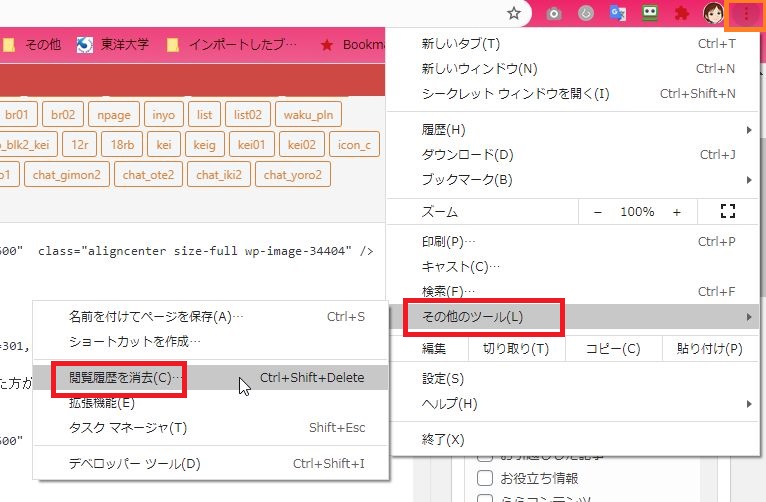Decrease zoom with the minus button
Viewport: 766px width, 502px height.
point(597,212)
